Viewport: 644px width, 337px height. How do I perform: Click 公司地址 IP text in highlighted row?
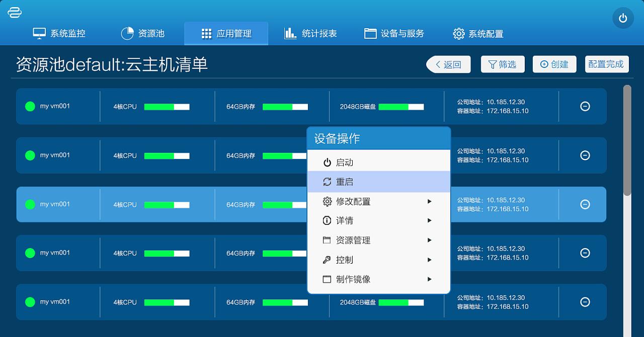[491, 200]
